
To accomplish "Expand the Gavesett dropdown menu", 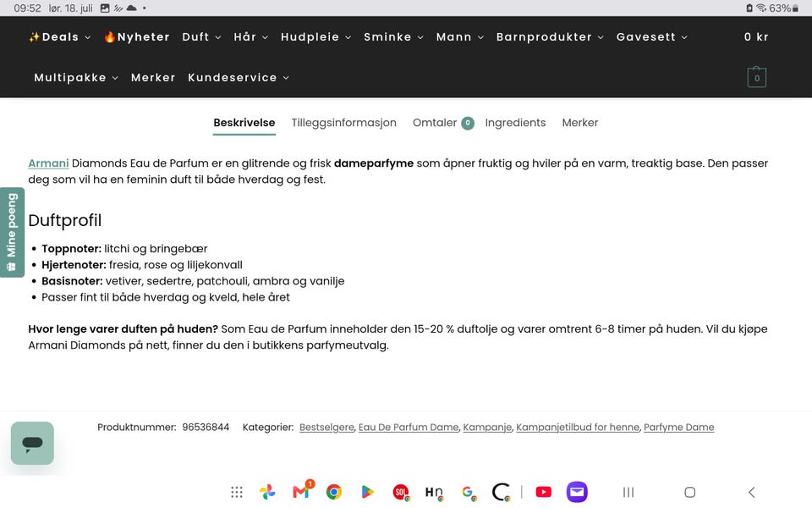I will 652,36.
